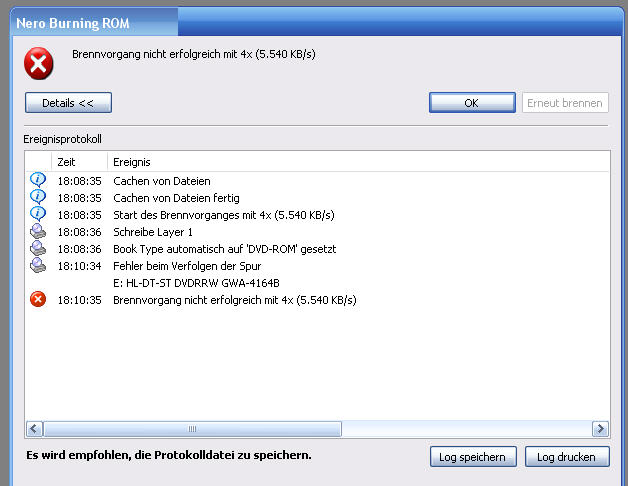Click the 'Es wird empfohlen' recommendation text
Screen dimensions: 628x486
[x=169, y=455]
